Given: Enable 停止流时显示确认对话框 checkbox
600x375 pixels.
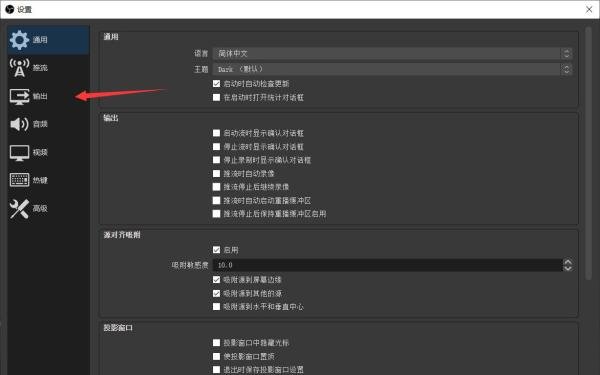Looking at the screenshot, I should click(x=217, y=147).
